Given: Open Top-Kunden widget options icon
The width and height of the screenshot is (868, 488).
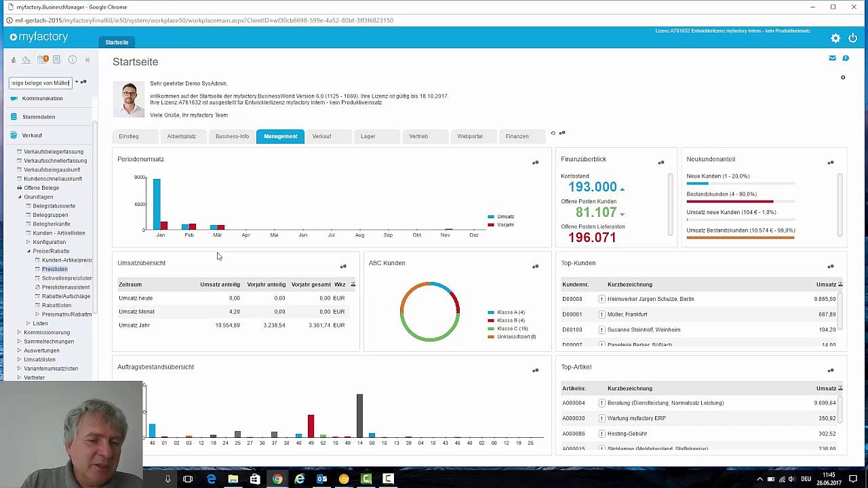Looking at the screenshot, I should tap(830, 266).
